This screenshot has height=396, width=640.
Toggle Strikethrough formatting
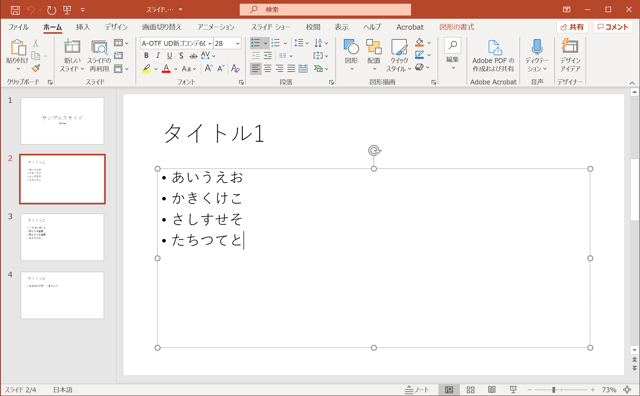coord(193,56)
